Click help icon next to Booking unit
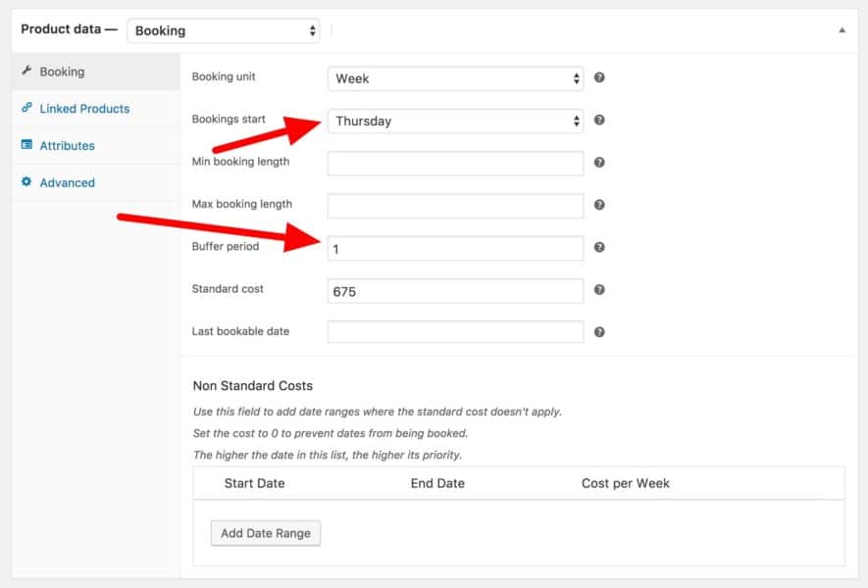Image resolution: width=868 pixels, height=588 pixels. pos(599,78)
